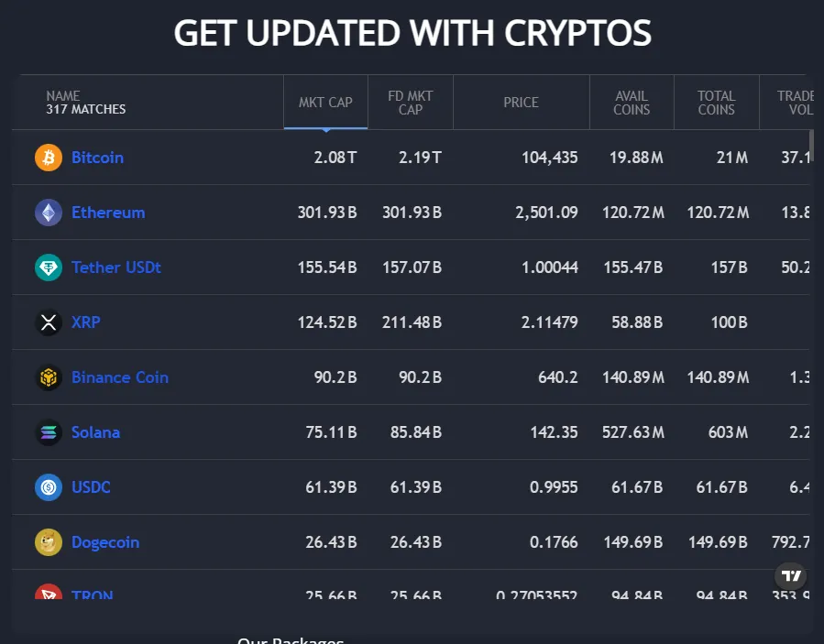Click the Solana logo icon
This screenshot has width=824, height=644.
49,432
